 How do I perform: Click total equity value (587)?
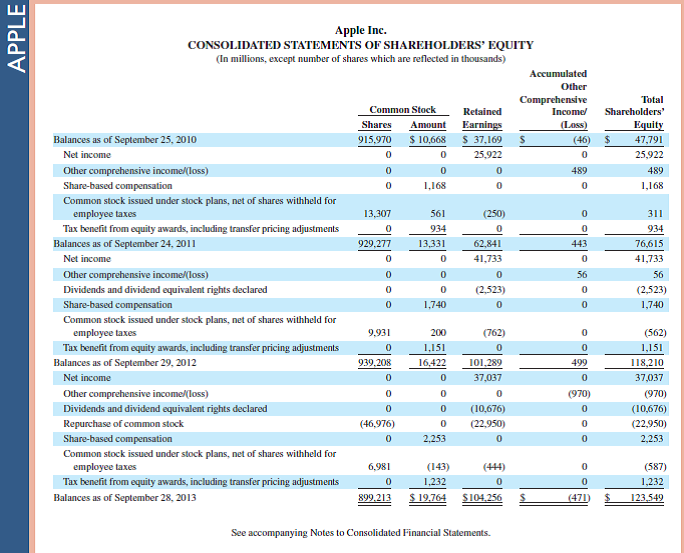coord(655,467)
